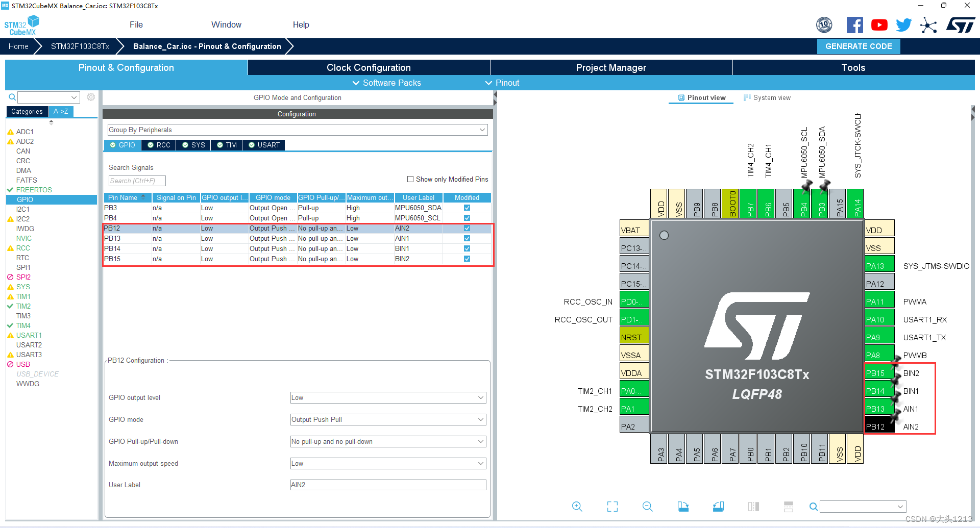Screen dimensions: 980x528
Task: Toggle the Modified checkbox for PB13
Action: click(x=467, y=238)
